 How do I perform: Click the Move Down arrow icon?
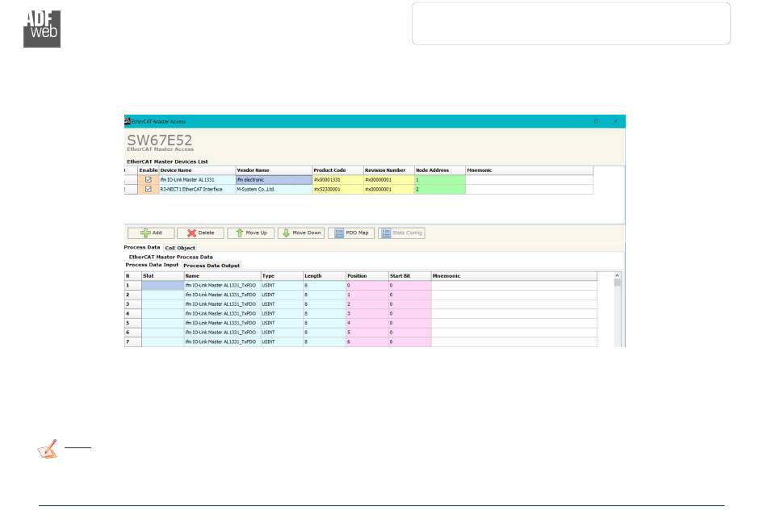tap(286, 232)
